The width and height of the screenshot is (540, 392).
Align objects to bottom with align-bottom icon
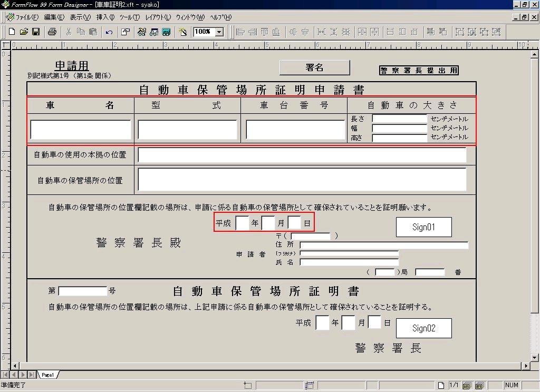(276, 32)
